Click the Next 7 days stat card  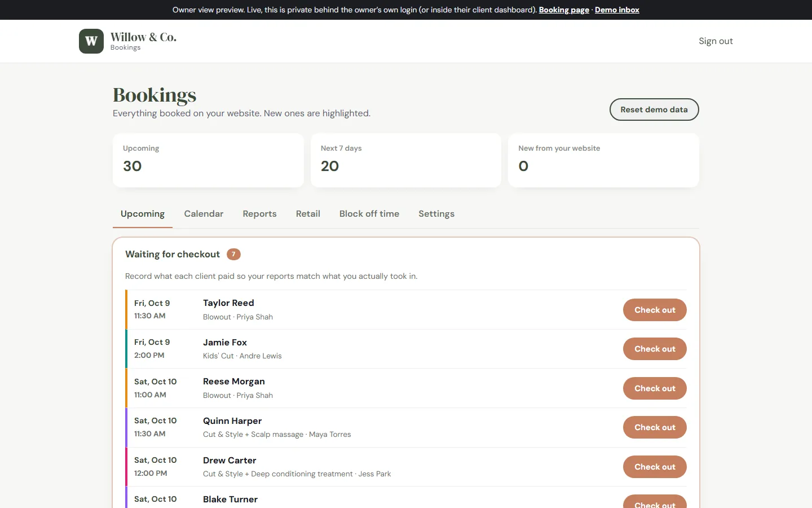point(406,160)
